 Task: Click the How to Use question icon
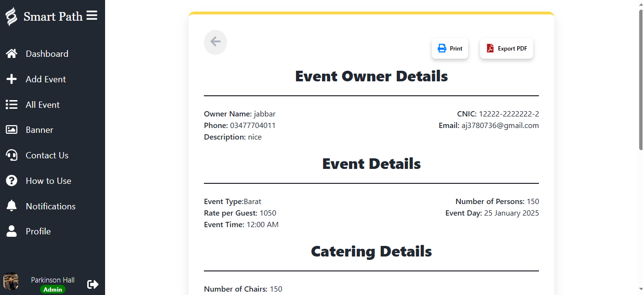coord(12,180)
